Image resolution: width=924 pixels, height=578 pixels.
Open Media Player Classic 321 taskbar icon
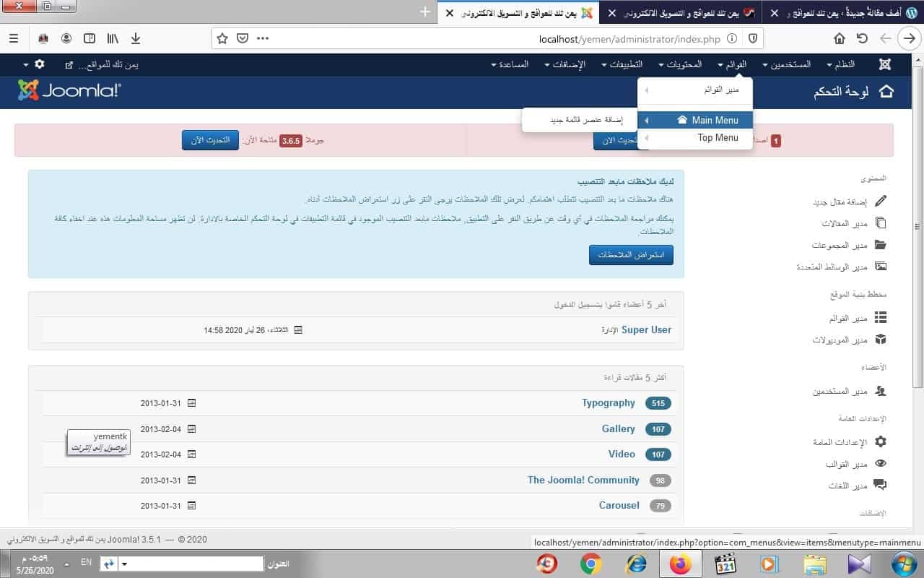(724, 563)
